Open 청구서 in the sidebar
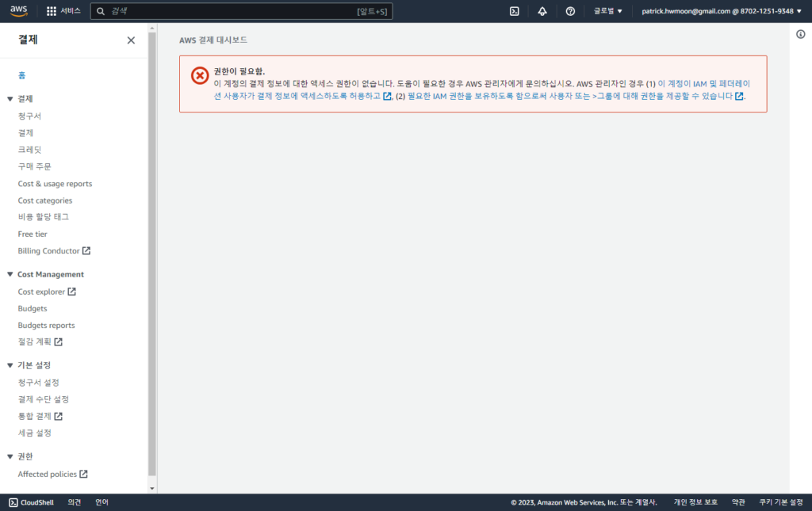Image resolution: width=812 pixels, height=511 pixels. [29, 116]
